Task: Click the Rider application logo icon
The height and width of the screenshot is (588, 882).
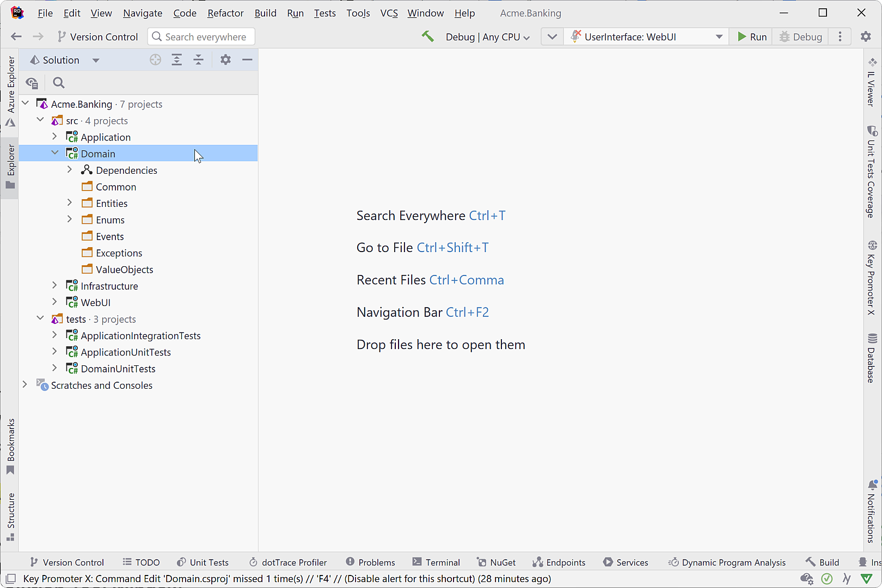Action: point(17,13)
